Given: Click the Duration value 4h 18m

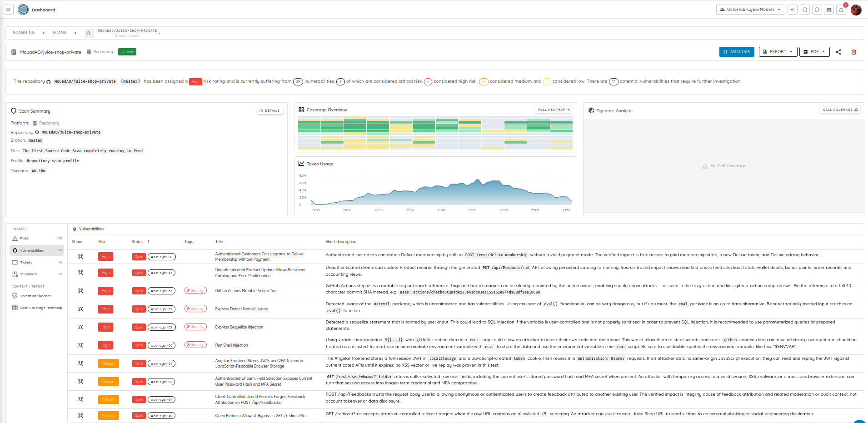Looking at the screenshot, I should pos(39,171).
